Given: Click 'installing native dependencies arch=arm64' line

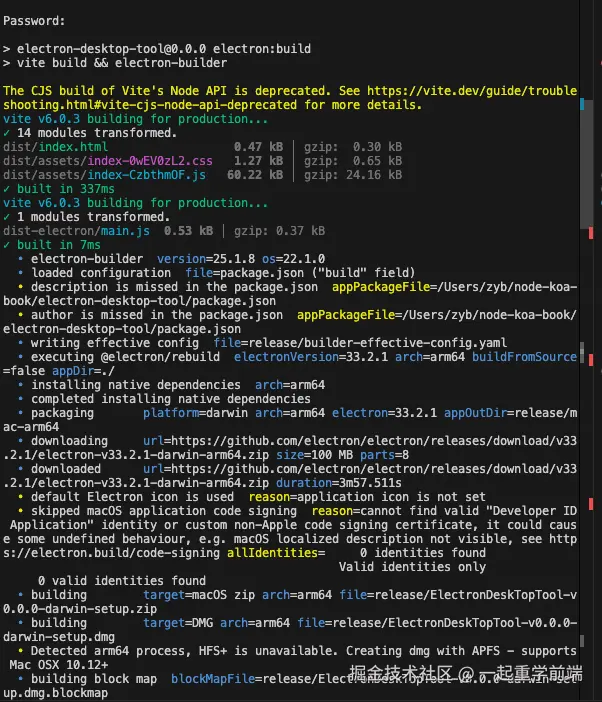Looking at the screenshot, I should (x=178, y=385).
